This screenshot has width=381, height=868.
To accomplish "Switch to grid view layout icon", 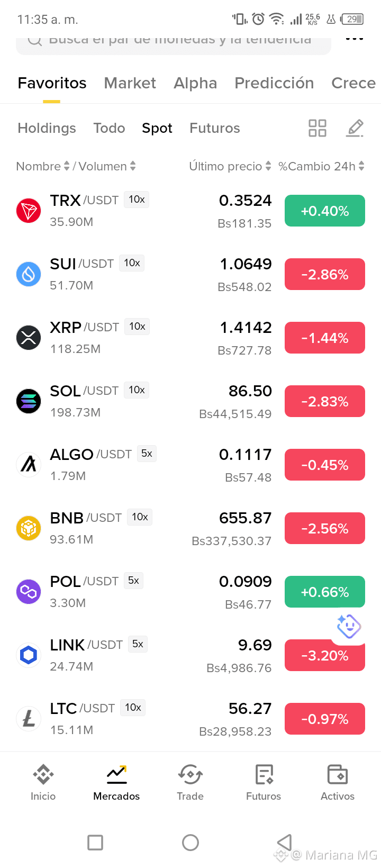I will pos(317,128).
